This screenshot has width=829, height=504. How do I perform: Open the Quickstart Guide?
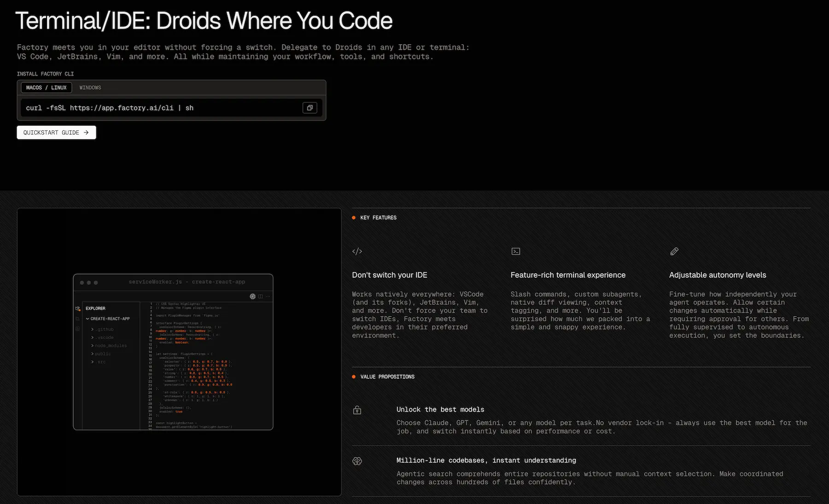[56, 133]
